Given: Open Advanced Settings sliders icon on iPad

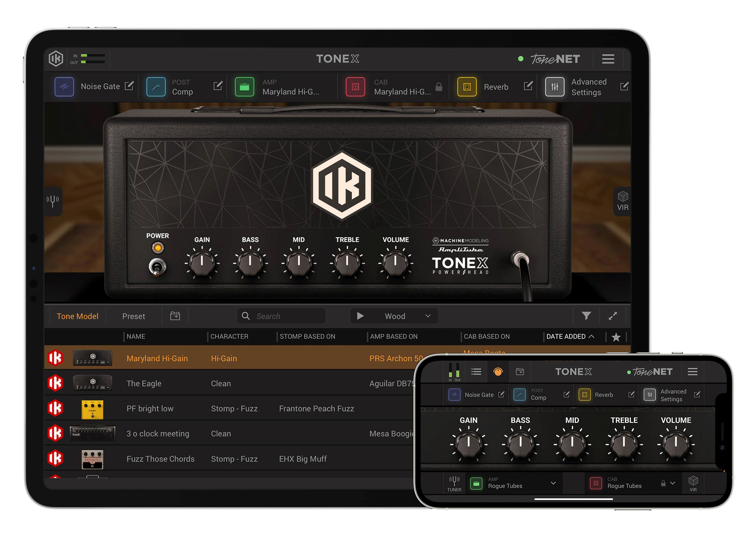Looking at the screenshot, I should click(555, 87).
